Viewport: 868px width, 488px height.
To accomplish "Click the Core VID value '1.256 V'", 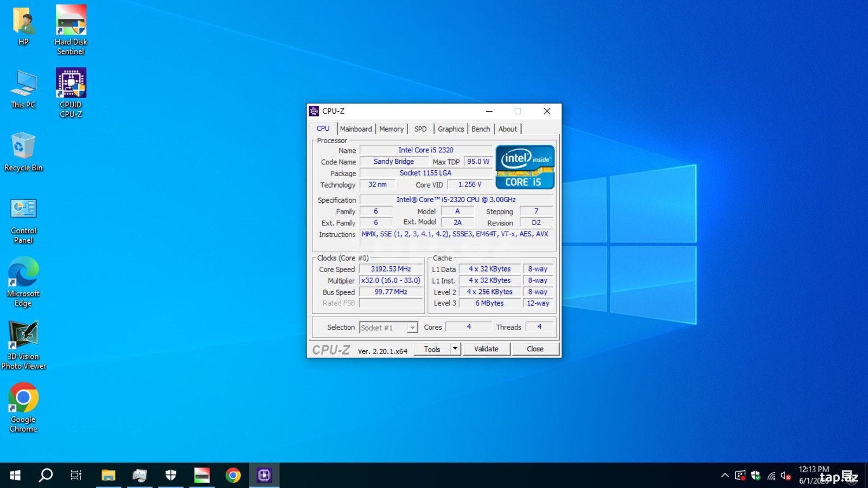I will tap(470, 184).
